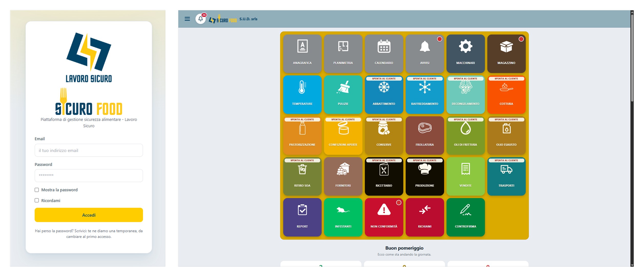Open the Confezioni Aperte tile
The width and height of the screenshot is (644, 277).
tap(343, 135)
